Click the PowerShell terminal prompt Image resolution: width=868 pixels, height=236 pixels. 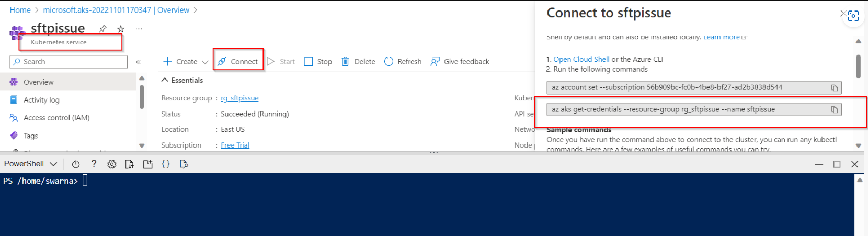[x=45, y=181]
